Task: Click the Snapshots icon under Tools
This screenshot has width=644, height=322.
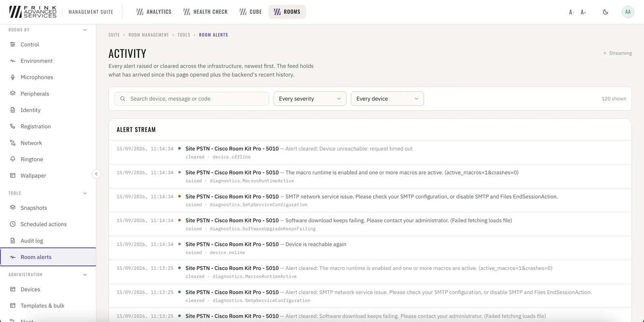Action: [x=12, y=208]
